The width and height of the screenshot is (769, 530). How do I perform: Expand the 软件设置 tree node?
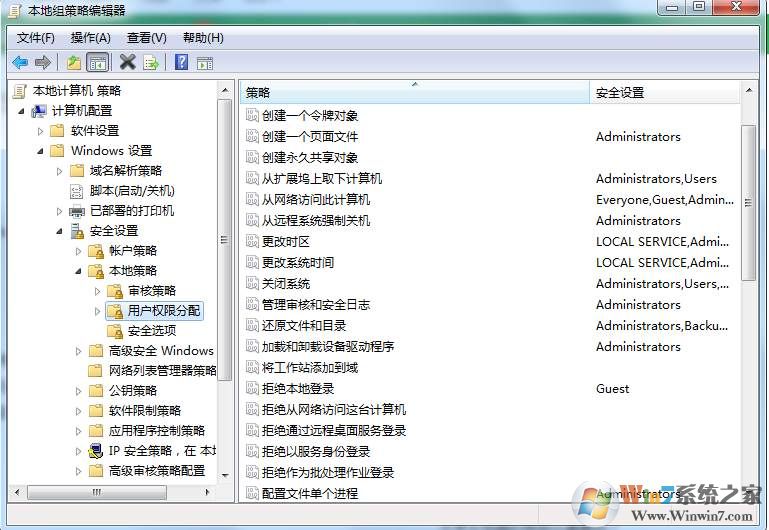[x=40, y=131]
